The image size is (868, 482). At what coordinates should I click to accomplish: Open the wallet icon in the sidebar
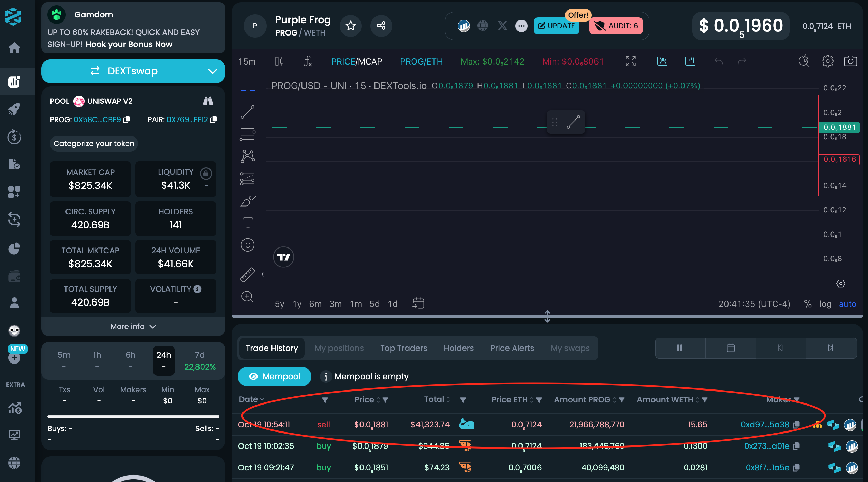pyautogui.click(x=14, y=277)
